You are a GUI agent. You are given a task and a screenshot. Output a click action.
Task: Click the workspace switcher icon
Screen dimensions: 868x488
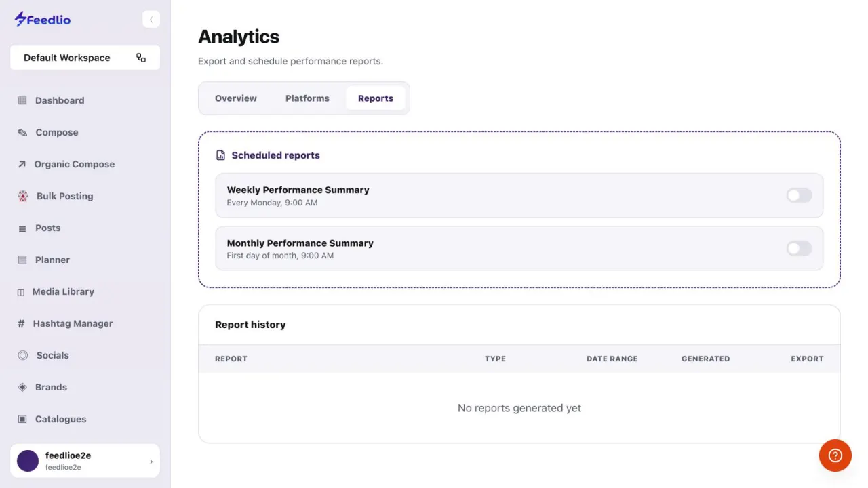pos(141,58)
